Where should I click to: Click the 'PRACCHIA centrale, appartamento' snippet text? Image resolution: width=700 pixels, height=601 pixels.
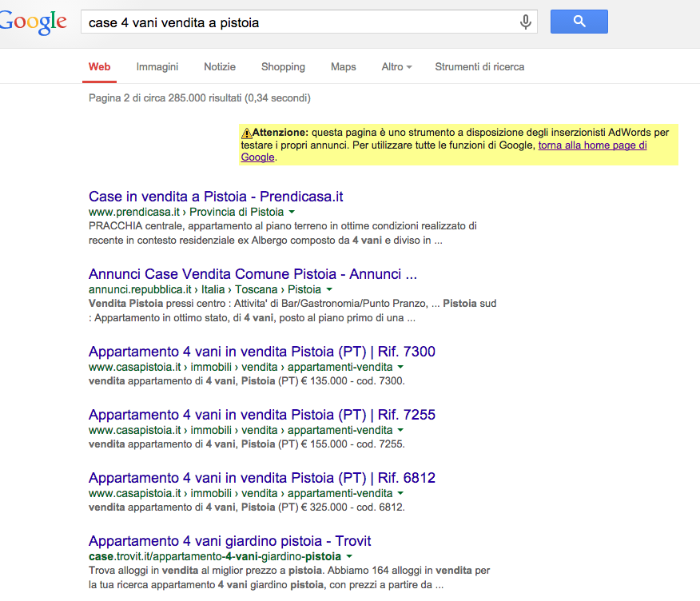283,233
